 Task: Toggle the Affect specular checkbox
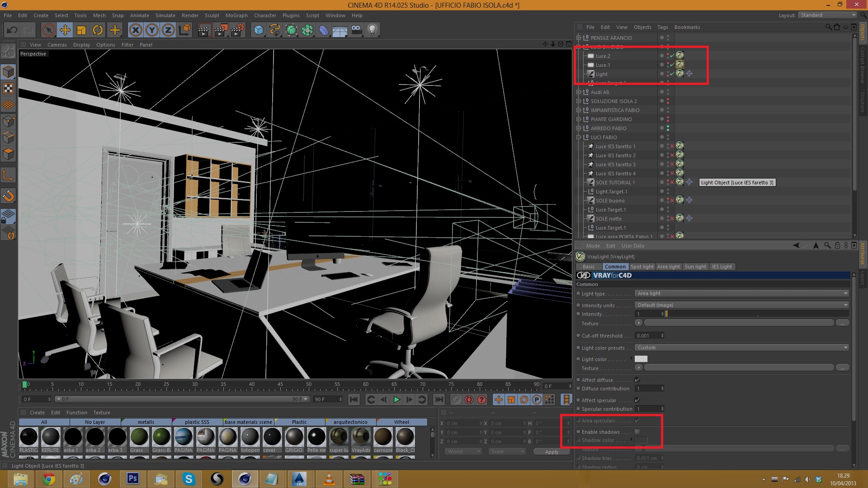pyautogui.click(x=637, y=400)
